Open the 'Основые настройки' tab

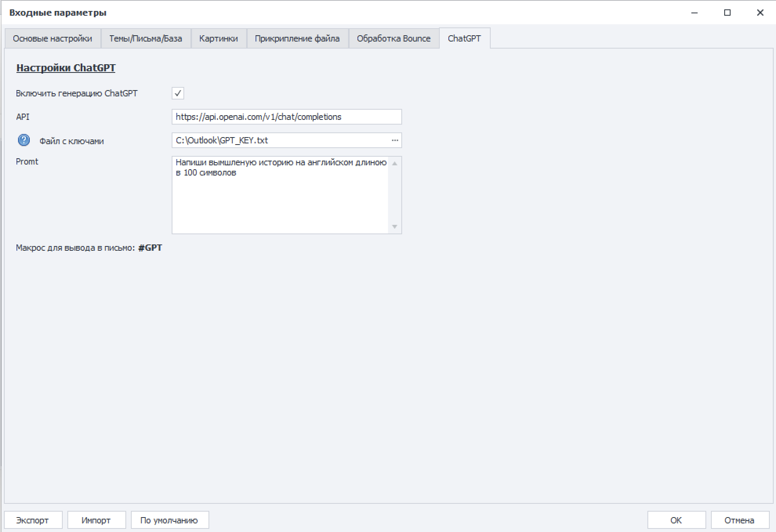(x=53, y=38)
